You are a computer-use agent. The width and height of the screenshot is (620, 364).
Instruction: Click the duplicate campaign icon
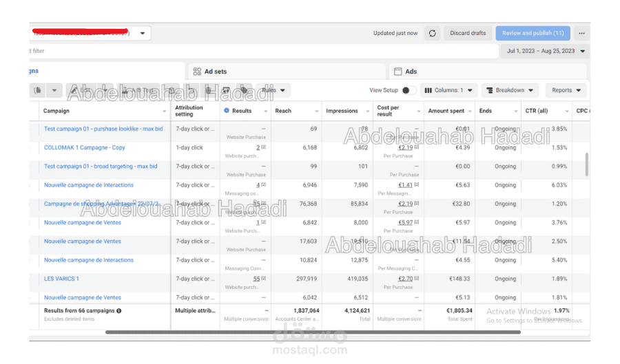point(38,90)
